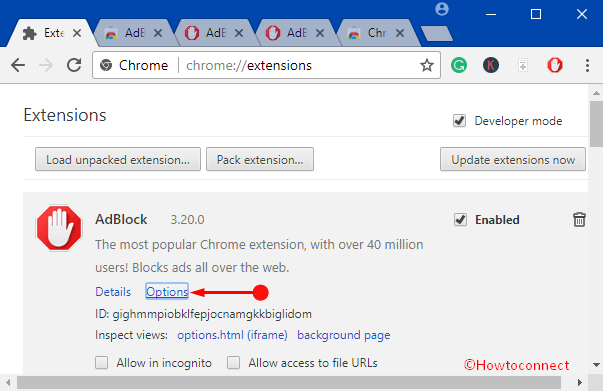Screen dimensions: 603x391
Task: Inspect the background page view
Action: pos(344,335)
